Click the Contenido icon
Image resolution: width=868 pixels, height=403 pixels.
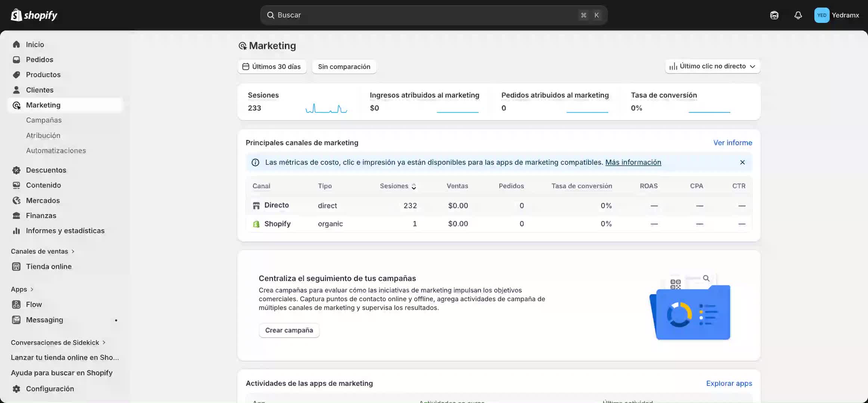click(16, 185)
